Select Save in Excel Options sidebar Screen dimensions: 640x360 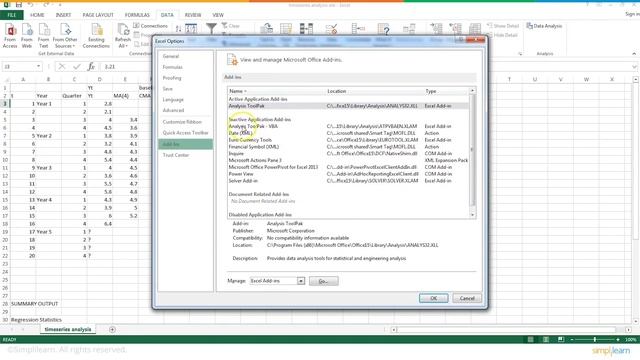tap(185, 89)
